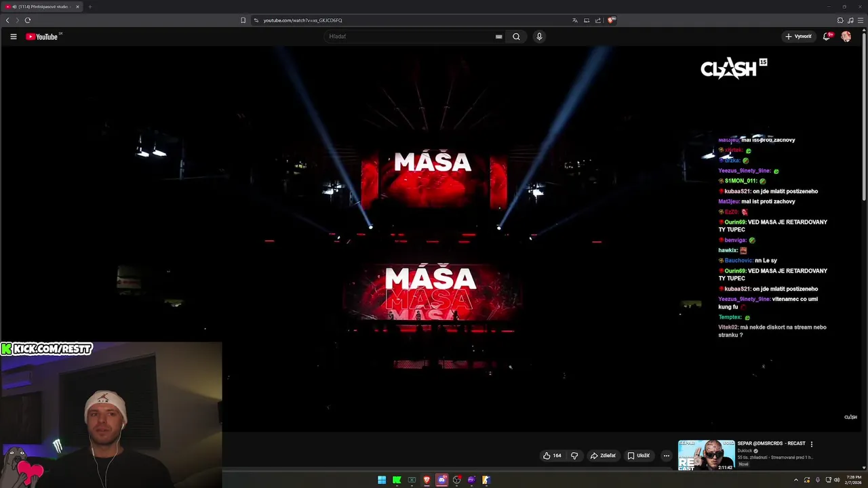Click the cast/screen icon in address bar

tap(587, 20)
